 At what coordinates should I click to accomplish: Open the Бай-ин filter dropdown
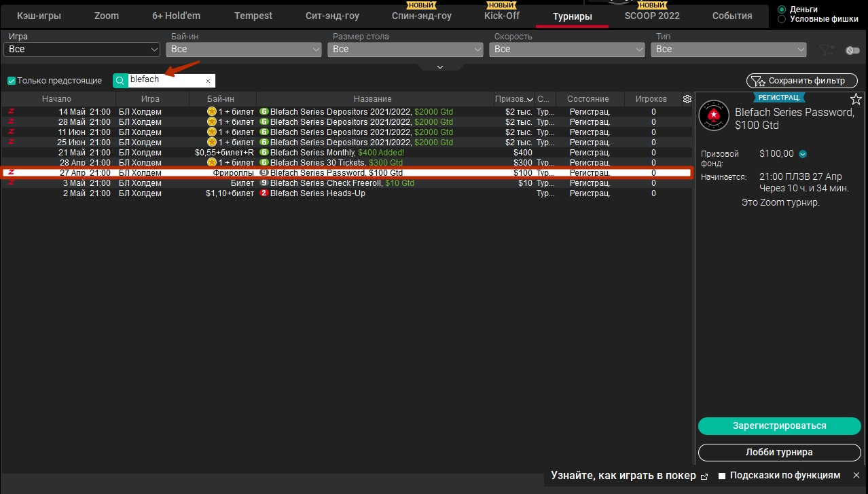(244, 50)
